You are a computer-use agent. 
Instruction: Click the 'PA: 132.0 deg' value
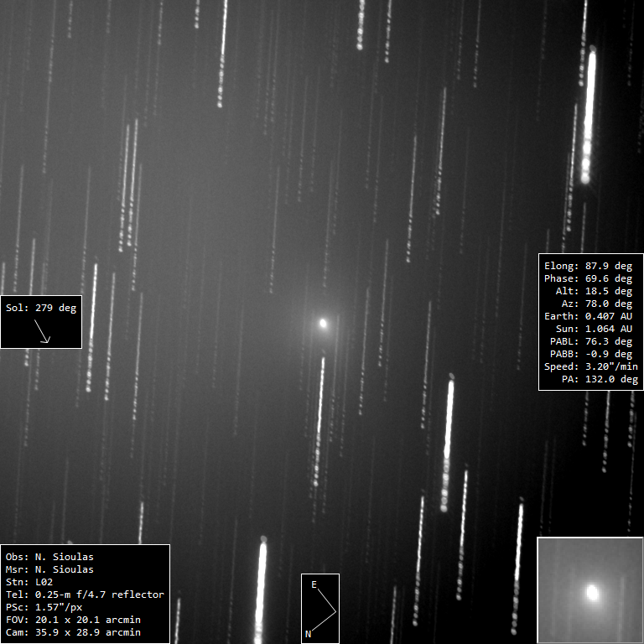pyautogui.click(x=600, y=379)
